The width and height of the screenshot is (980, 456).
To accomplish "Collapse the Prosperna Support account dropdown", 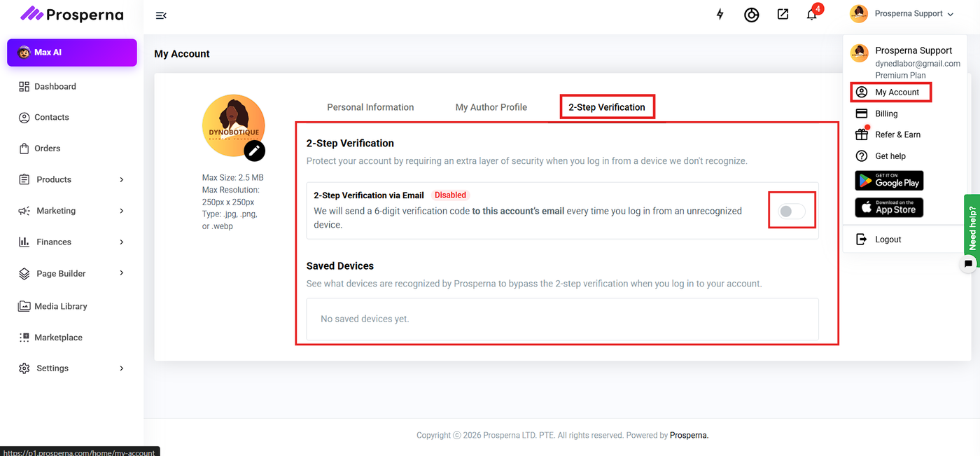I will 950,14.
